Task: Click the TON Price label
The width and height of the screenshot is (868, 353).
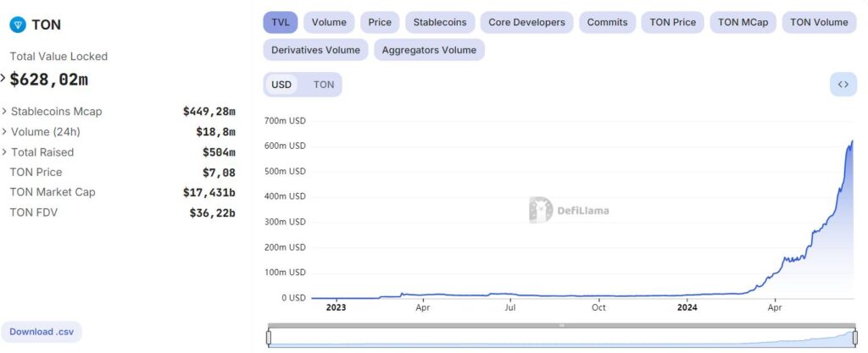Action: click(36, 173)
